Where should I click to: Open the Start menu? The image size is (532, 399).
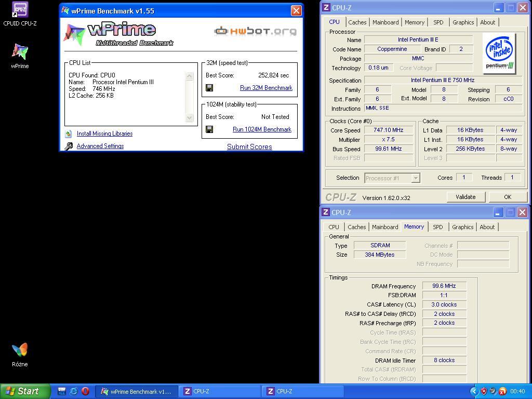(x=25, y=391)
